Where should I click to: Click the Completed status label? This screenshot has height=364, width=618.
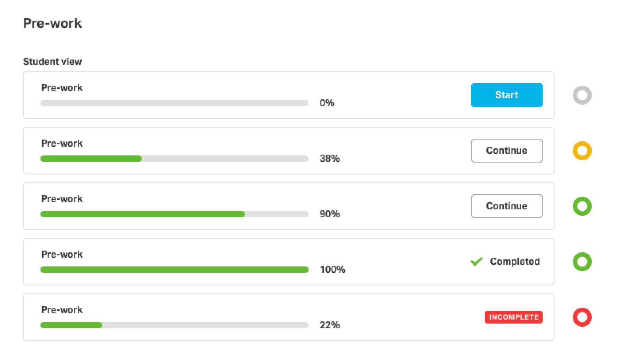[515, 262]
